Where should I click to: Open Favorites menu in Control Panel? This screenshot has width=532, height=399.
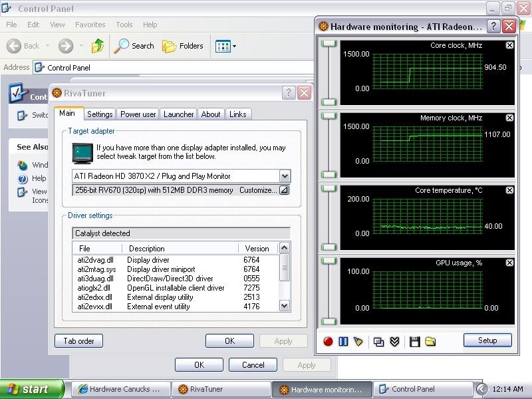(x=90, y=25)
